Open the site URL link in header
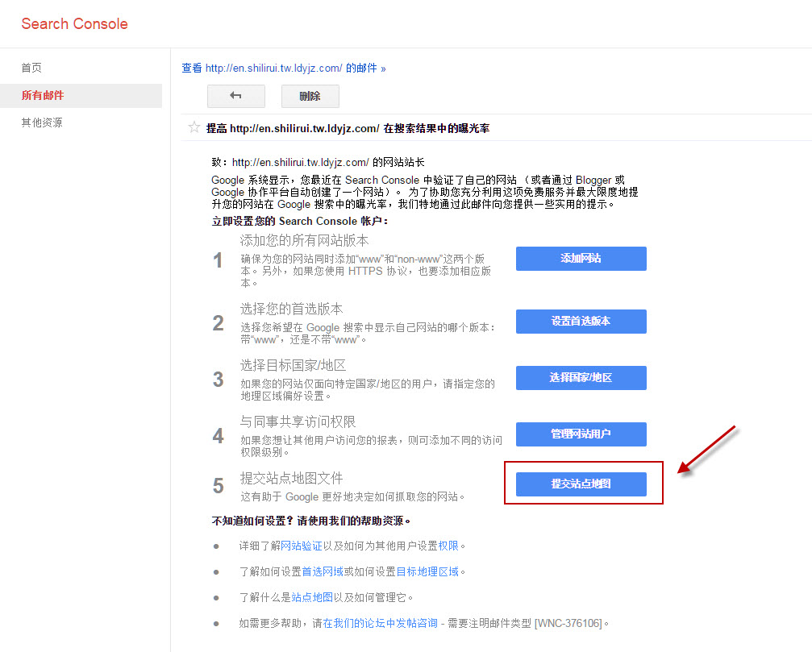This screenshot has width=812, height=652. coord(274,69)
